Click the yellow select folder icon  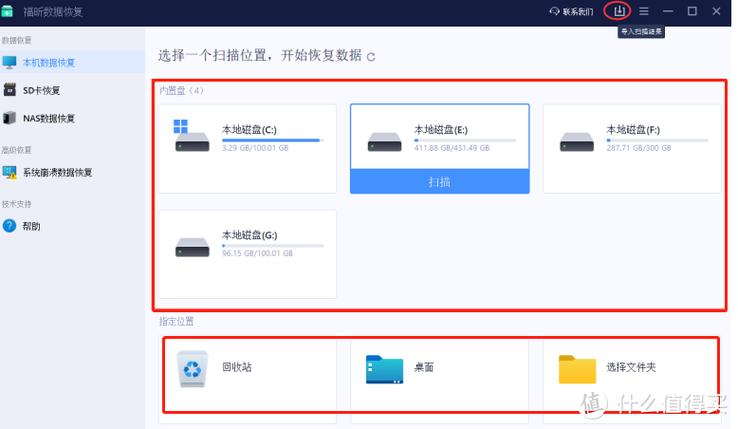577,370
